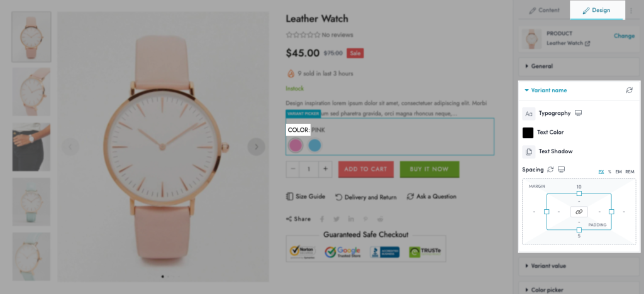Click the Spacing reset icon
The width and height of the screenshot is (644, 294).
click(x=551, y=170)
